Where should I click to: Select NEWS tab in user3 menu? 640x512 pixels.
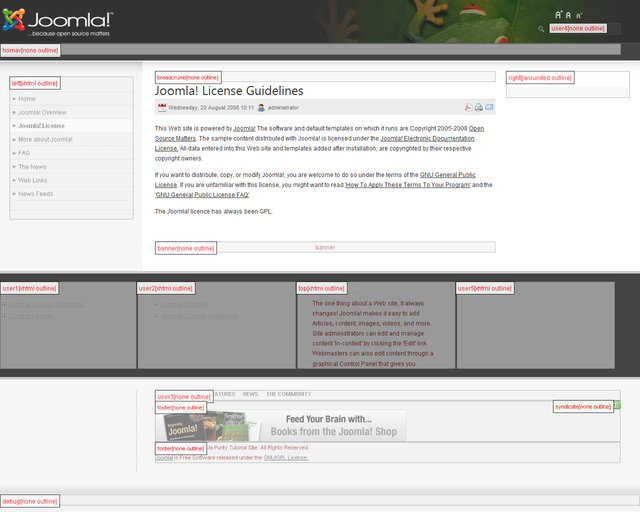pyautogui.click(x=250, y=394)
